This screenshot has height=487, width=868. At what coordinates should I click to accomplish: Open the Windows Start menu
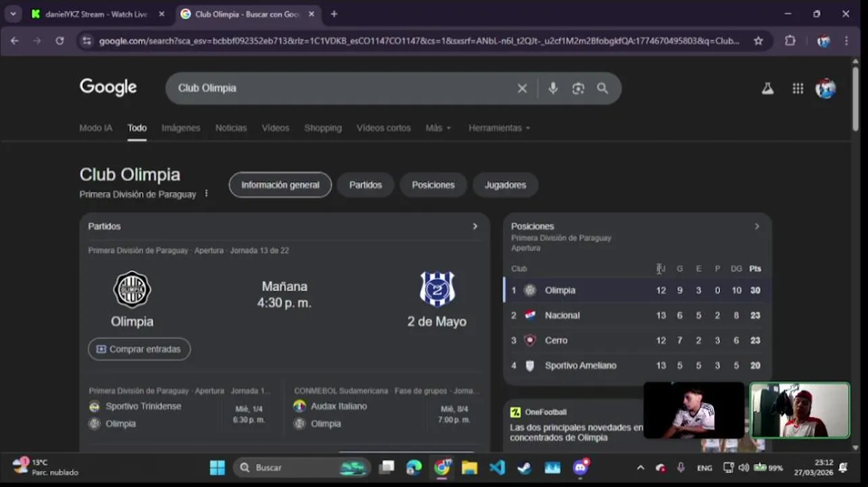217,467
